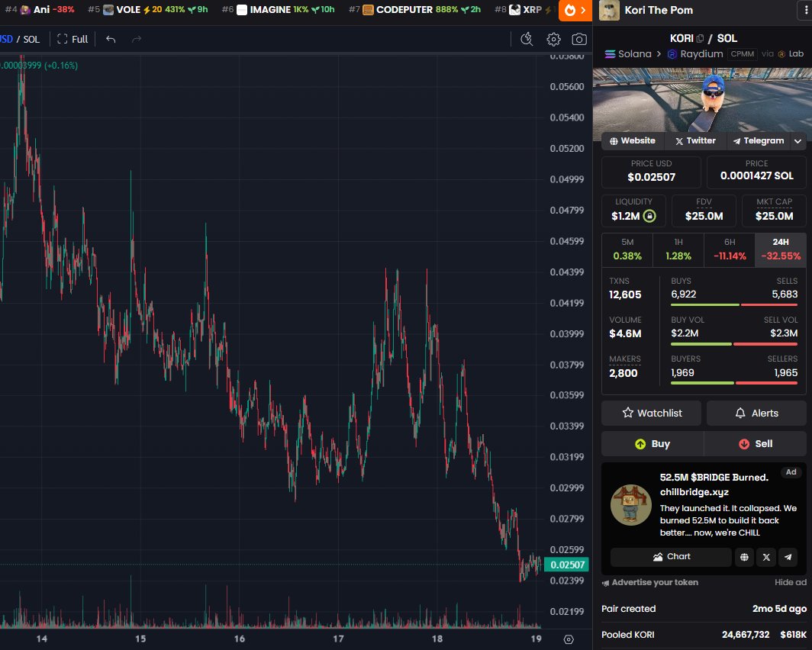Click current price label 0.02507 on axis

click(566, 565)
